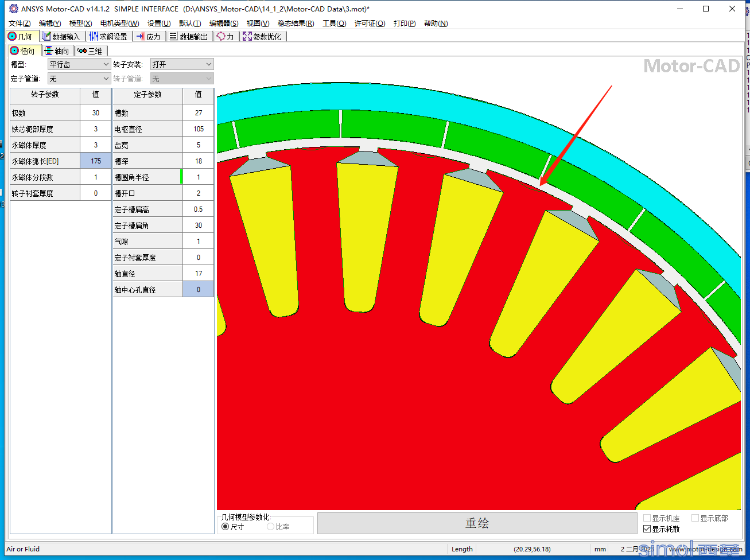Image resolution: width=750 pixels, height=560 pixels.
Task: Edit the 永磁体弧长[ED] value 175
Action: [x=96, y=161]
